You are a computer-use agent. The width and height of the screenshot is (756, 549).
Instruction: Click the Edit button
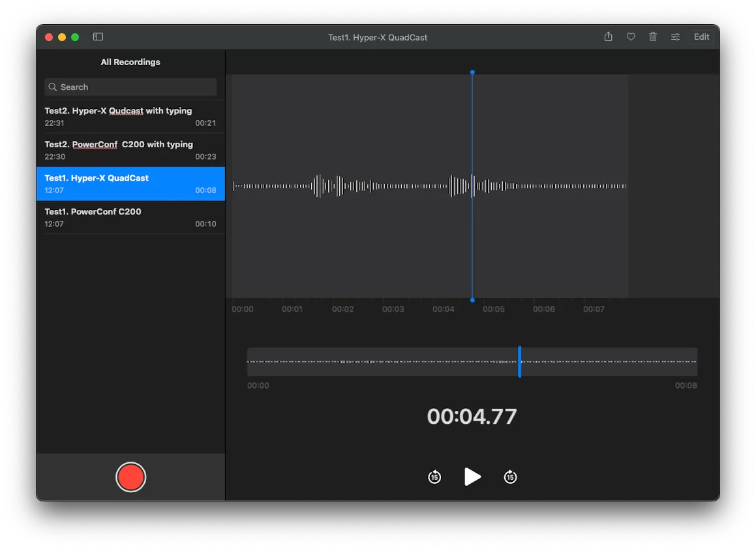point(701,37)
